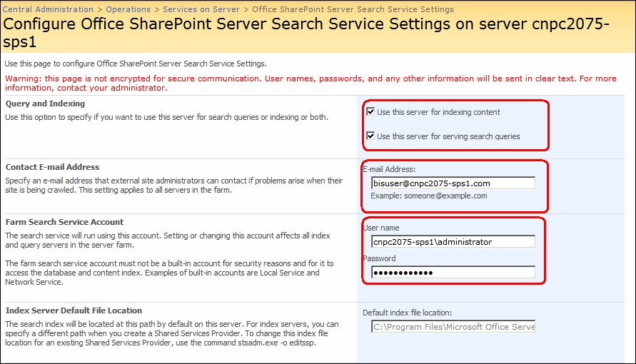Click the User name input field
This screenshot has width=636, height=364.
453,241
